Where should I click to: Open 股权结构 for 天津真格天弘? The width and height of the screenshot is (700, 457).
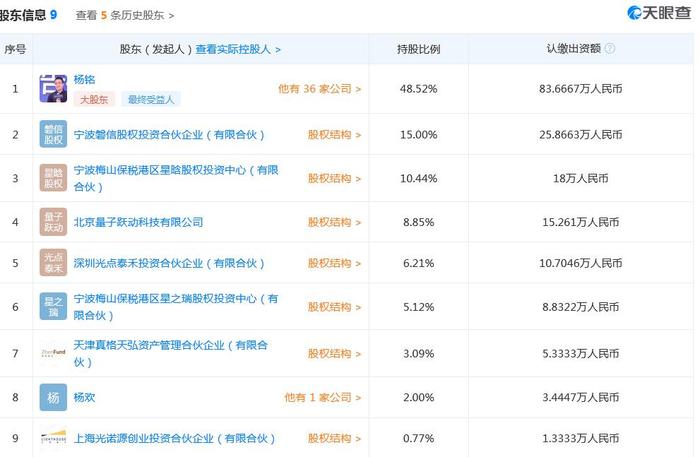[x=334, y=354]
